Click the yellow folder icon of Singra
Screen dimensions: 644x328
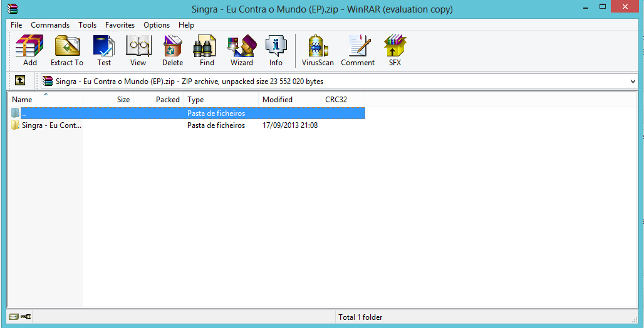(15, 125)
